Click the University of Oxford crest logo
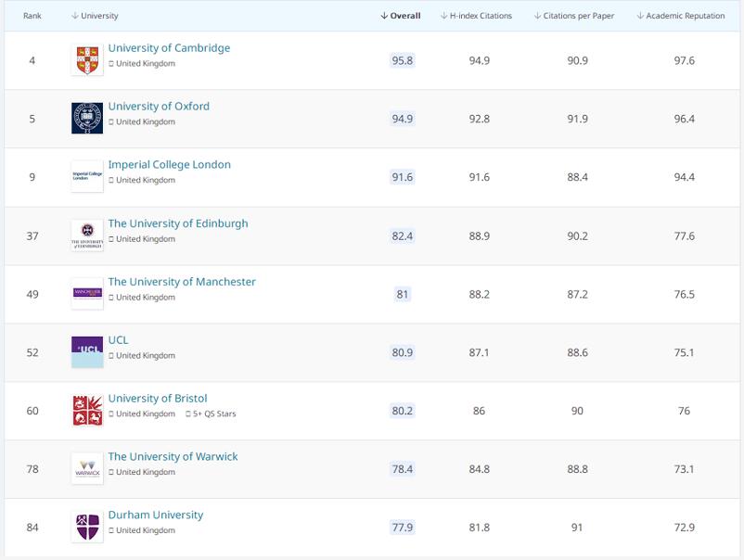This screenshot has height=560, width=744. tap(87, 119)
